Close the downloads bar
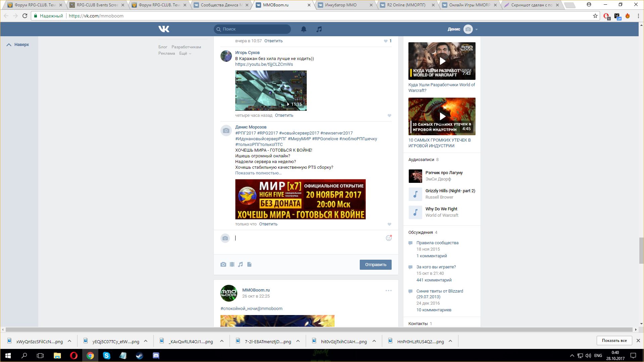This screenshot has width=644, height=362. pos(638,341)
